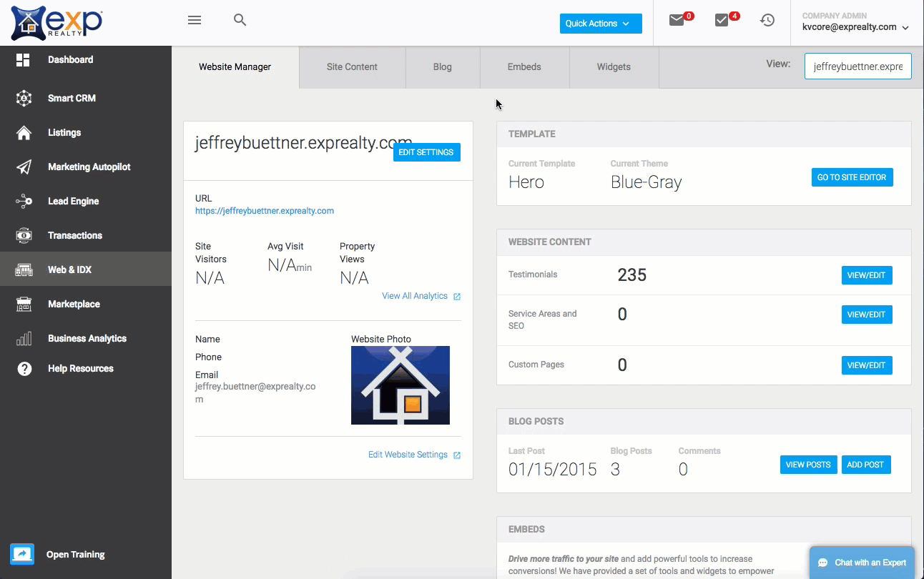Click the Go To Site Editor button
The height and width of the screenshot is (579, 924).
(x=852, y=177)
